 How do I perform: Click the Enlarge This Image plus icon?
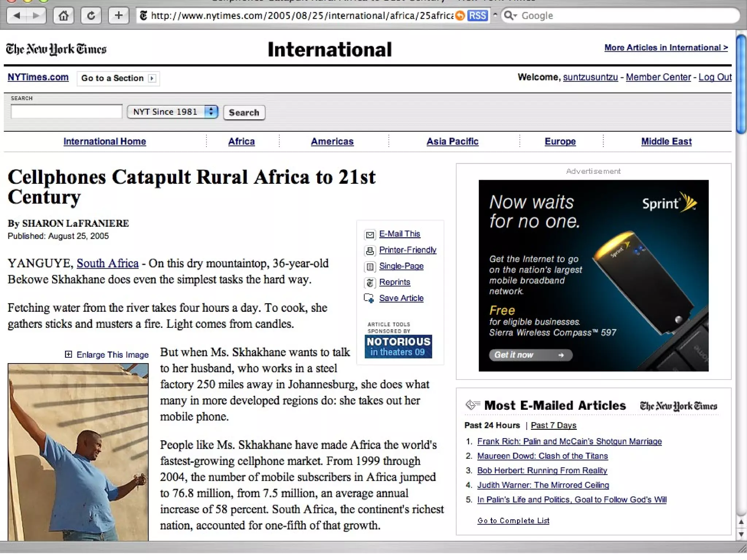[x=69, y=354]
